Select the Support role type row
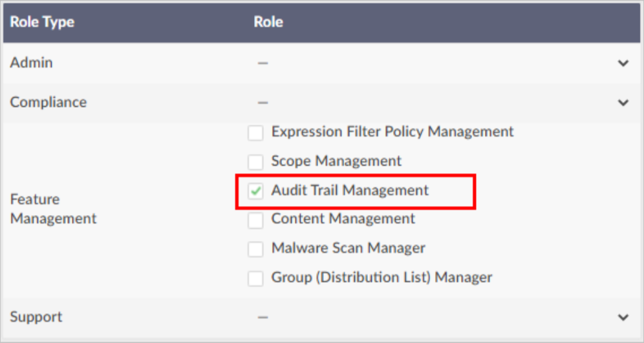The width and height of the screenshot is (644, 343). point(321,317)
